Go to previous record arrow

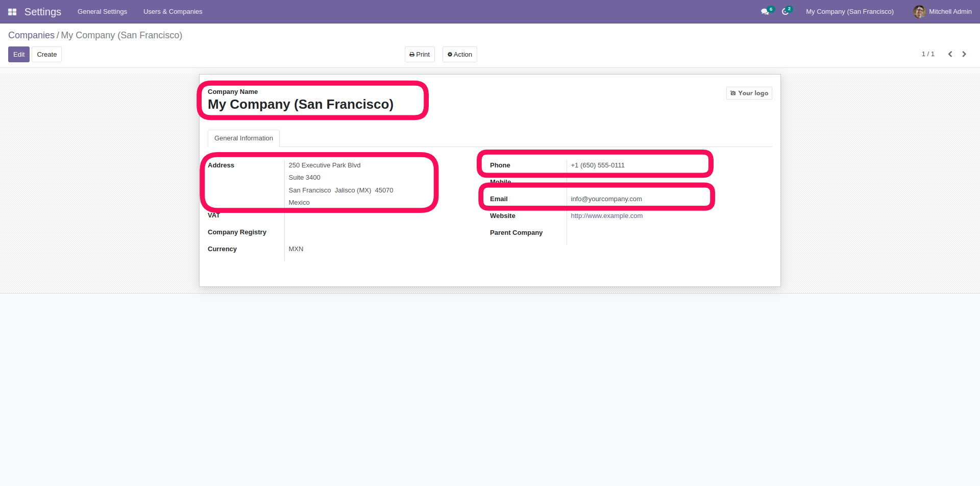[x=950, y=54]
